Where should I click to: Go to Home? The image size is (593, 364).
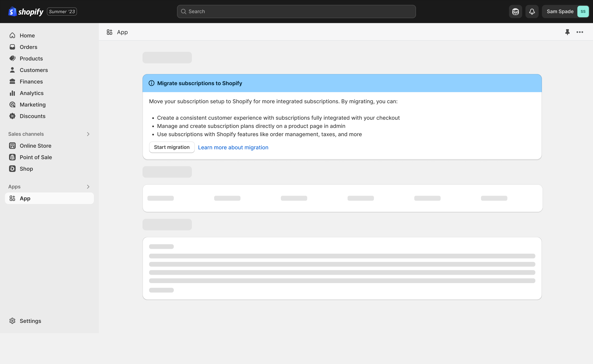click(x=27, y=35)
